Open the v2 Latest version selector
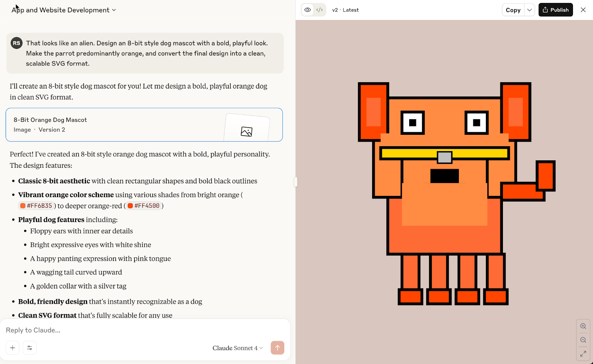 click(x=345, y=10)
